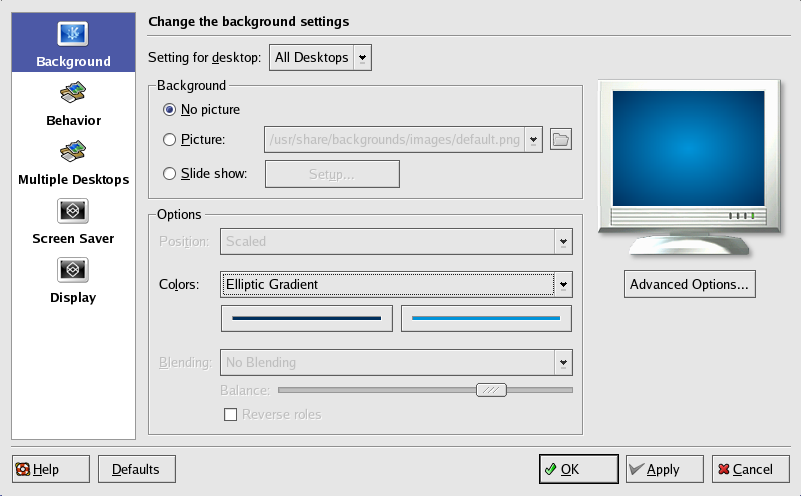Pick the light blue secondary color swatch

[x=486, y=319]
